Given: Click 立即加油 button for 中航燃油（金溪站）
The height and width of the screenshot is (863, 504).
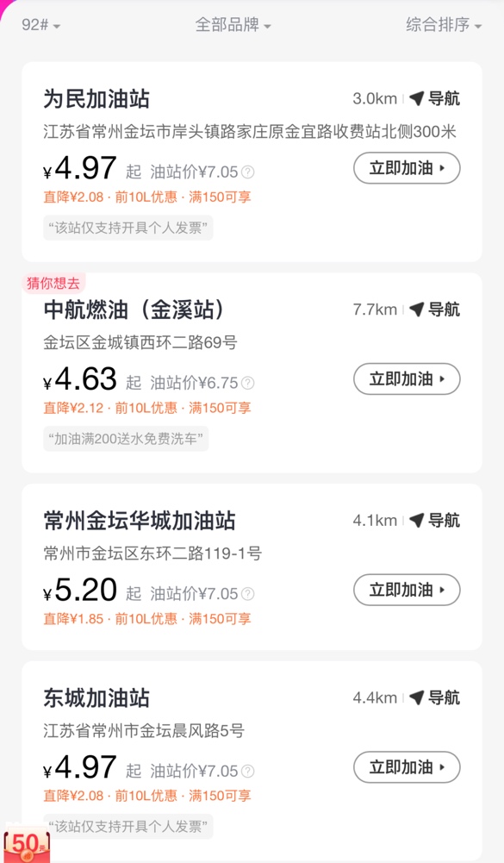Looking at the screenshot, I should (407, 378).
